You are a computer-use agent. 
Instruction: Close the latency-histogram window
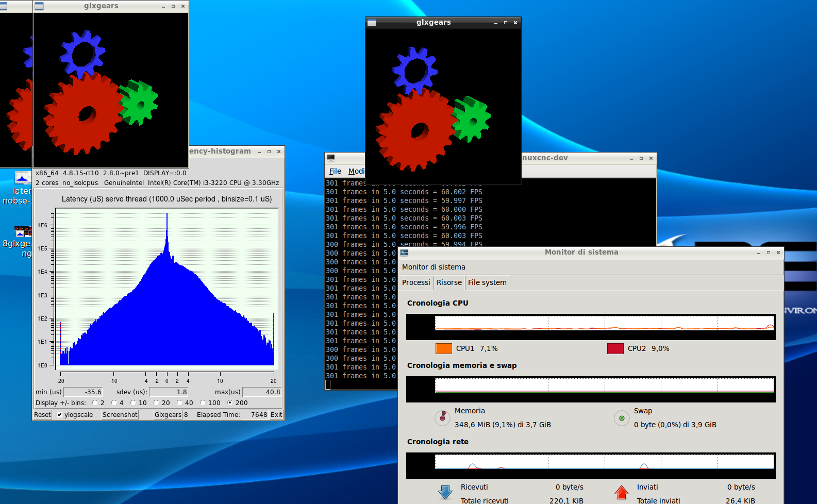[279, 152]
